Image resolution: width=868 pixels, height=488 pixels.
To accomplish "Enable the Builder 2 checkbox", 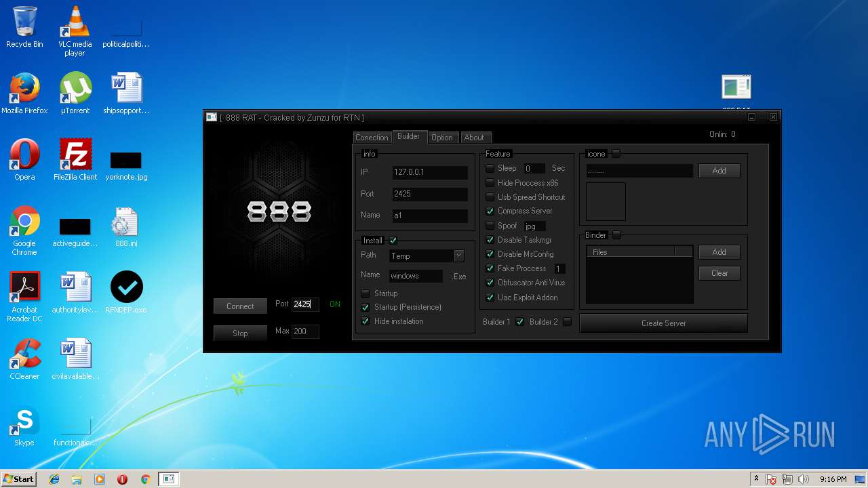I will pos(568,322).
